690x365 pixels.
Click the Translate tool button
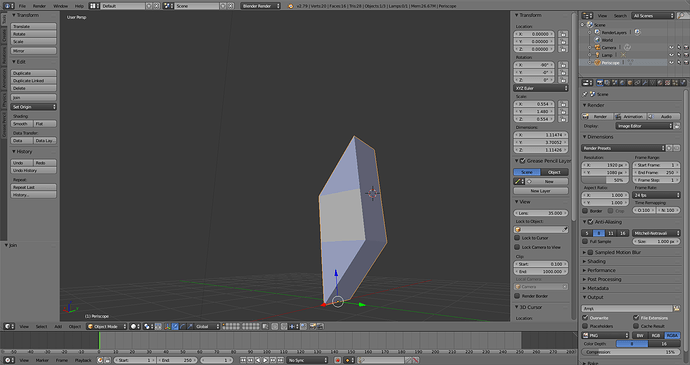[x=33, y=26]
